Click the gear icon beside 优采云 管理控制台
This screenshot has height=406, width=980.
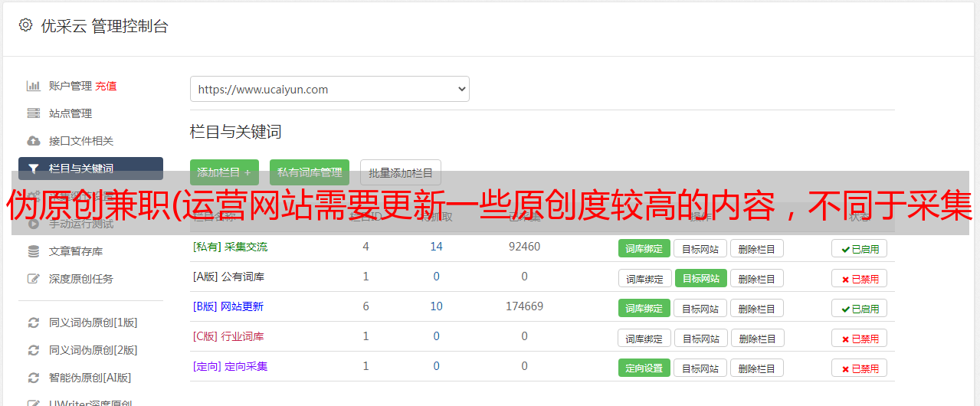click(26, 25)
